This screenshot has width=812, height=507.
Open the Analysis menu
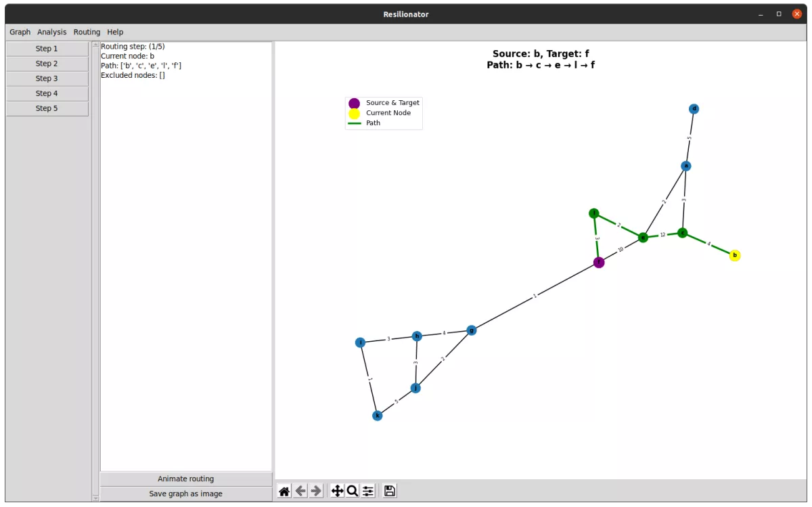pos(52,32)
